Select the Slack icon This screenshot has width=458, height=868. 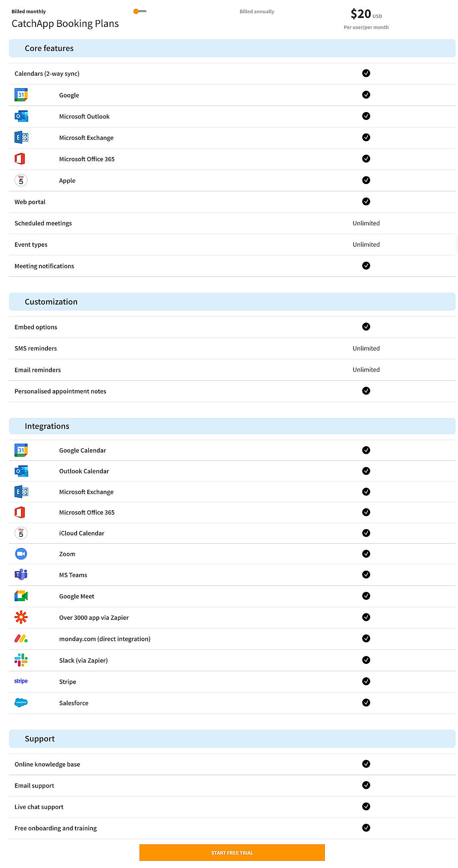click(21, 660)
